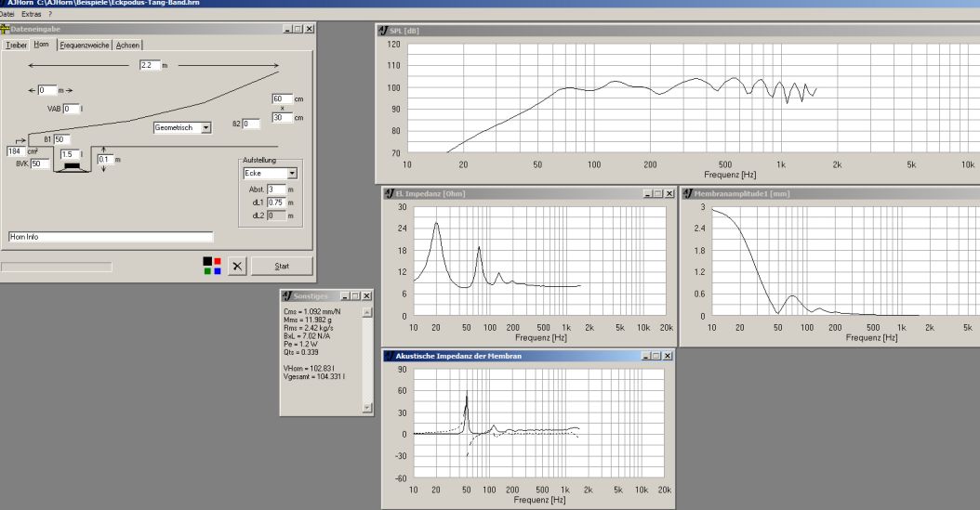The height and width of the screenshot is (510, 980).
Task: Click the speaker driver symbol in the horn diagram
Action: point(70,167)
